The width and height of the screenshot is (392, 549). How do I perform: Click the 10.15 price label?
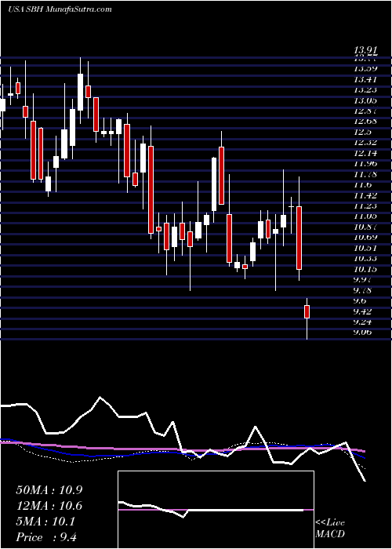366,269
